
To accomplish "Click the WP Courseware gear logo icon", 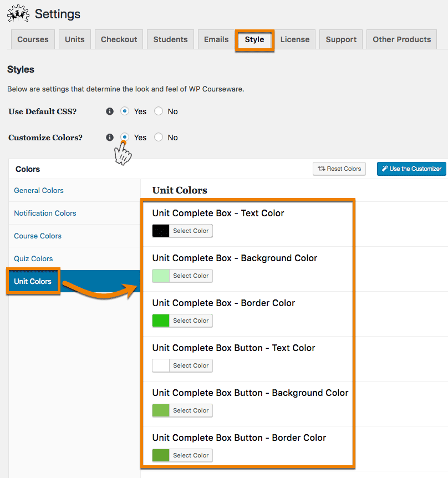I will tap(18, 14).
